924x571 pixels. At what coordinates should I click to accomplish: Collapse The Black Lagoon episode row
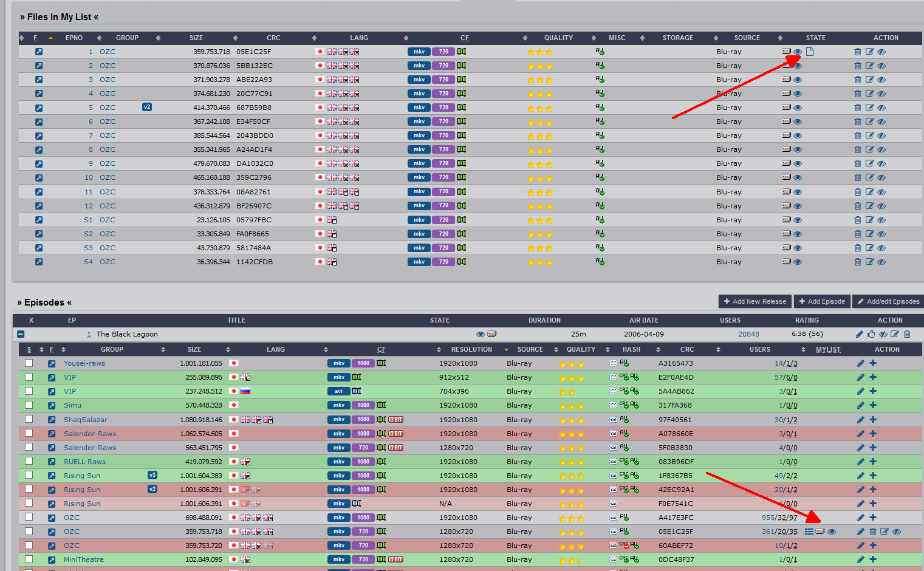point(21,334)
